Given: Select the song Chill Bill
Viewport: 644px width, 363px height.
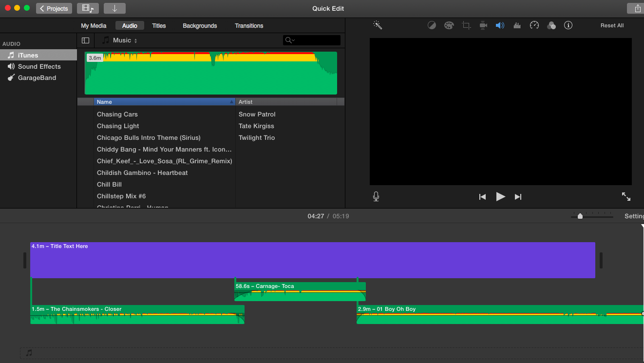Looking at the screenshot, I should point(109,184).
